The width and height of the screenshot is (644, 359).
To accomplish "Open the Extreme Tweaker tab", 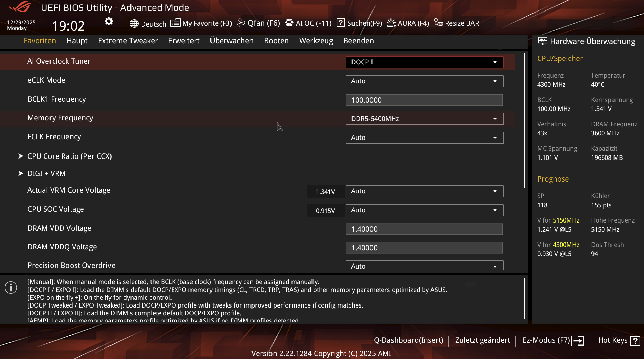I will pos(128,41).
